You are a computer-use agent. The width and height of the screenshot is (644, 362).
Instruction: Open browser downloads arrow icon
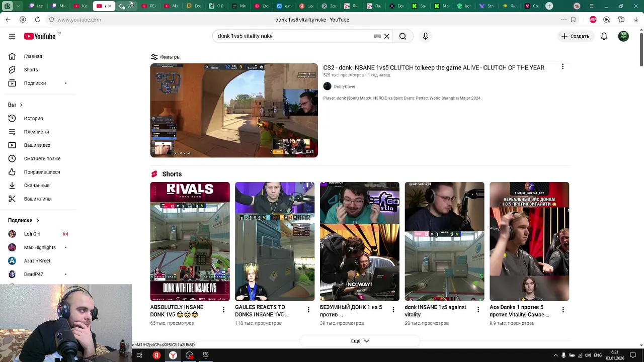click(636, 20)
